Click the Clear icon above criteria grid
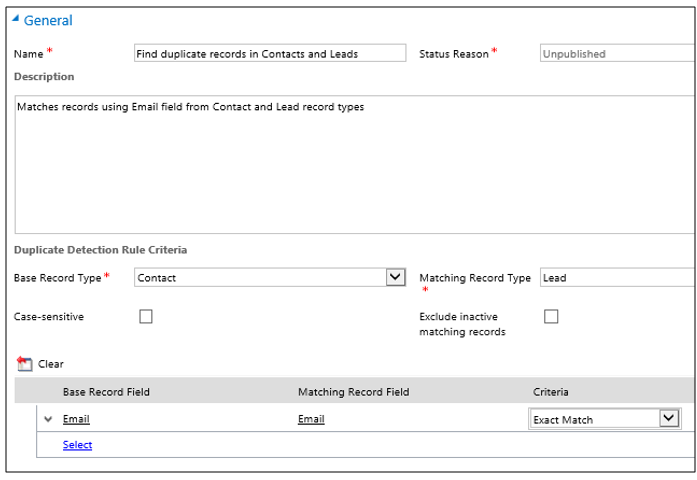 pos(25,364)
